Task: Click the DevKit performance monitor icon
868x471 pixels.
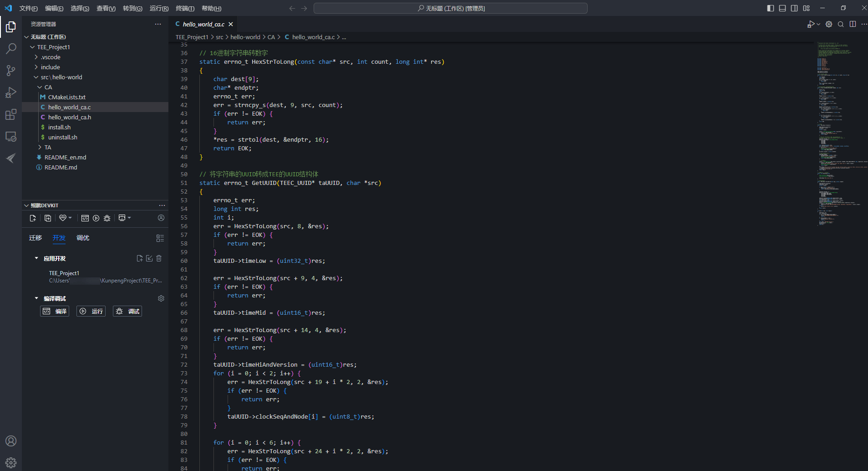Action: pyautogui.click(x=122, y=218)
